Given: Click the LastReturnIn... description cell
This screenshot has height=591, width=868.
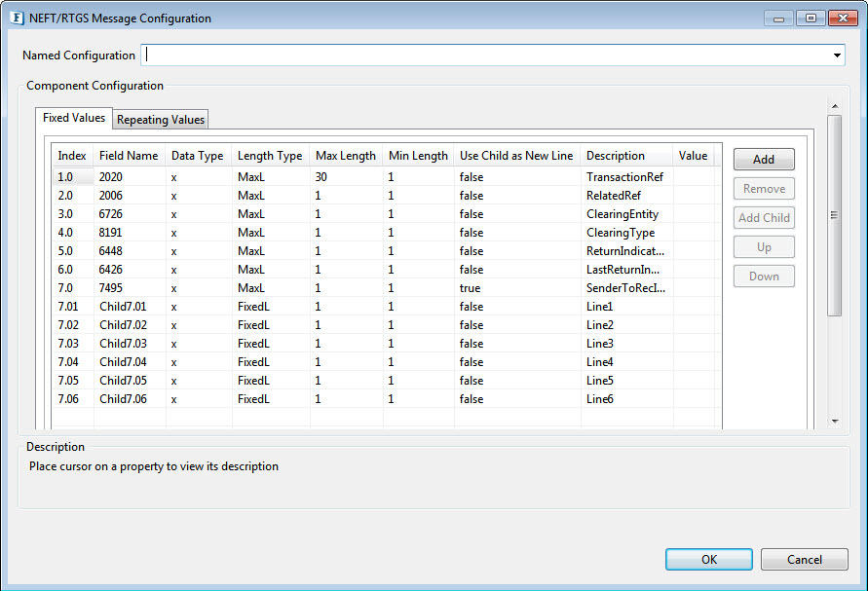Looking at the screenshot, I should pyautogui.click(x=623, y=270).
